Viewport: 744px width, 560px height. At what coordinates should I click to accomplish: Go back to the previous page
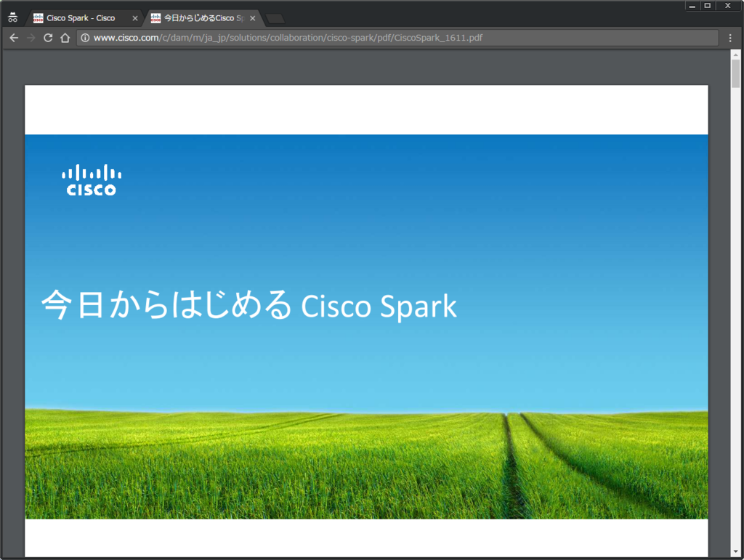coord(15,38)
